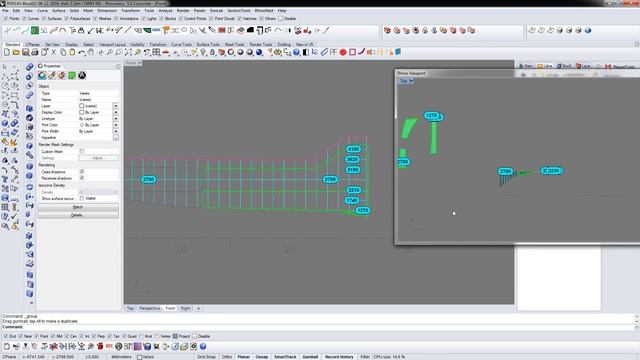Open the Linetype dropdown arrow
The width and height of the screenshot is (640, 360).
[116, 119]
